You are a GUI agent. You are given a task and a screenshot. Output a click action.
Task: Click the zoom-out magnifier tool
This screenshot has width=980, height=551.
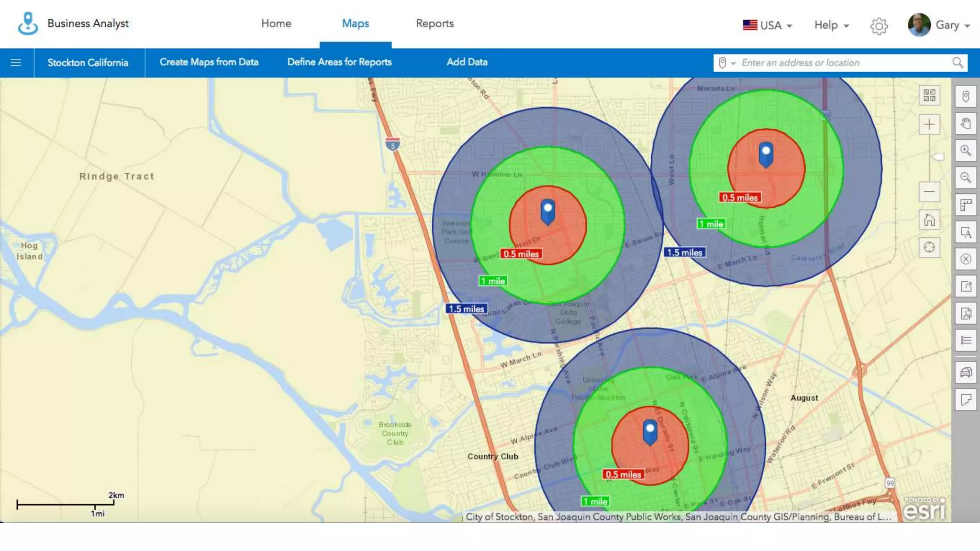[x=966, y=178]
